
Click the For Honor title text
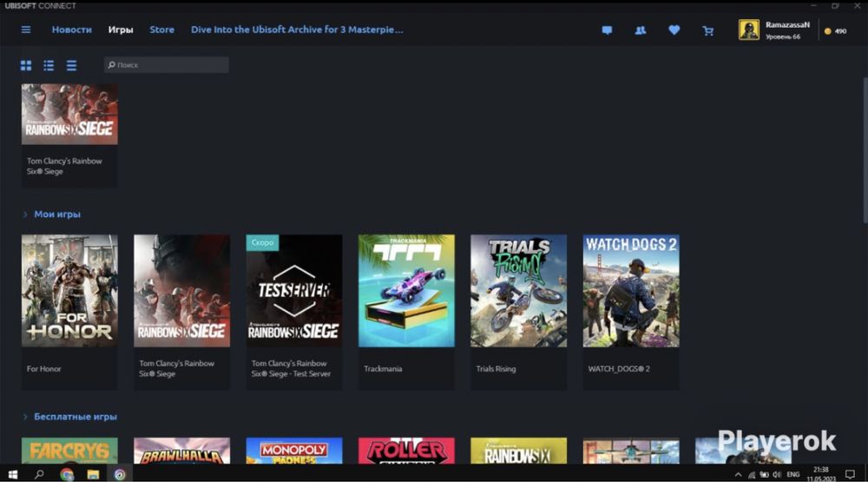pos(43,368)
